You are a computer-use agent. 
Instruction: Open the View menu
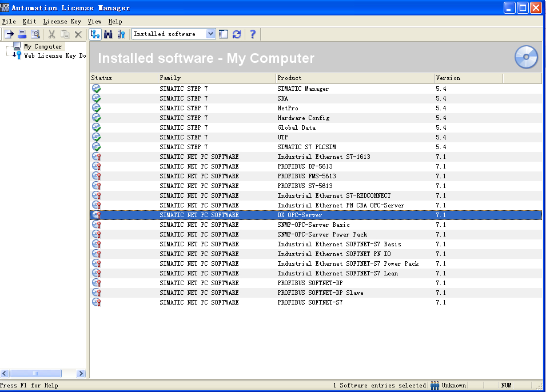click(94, 21)
